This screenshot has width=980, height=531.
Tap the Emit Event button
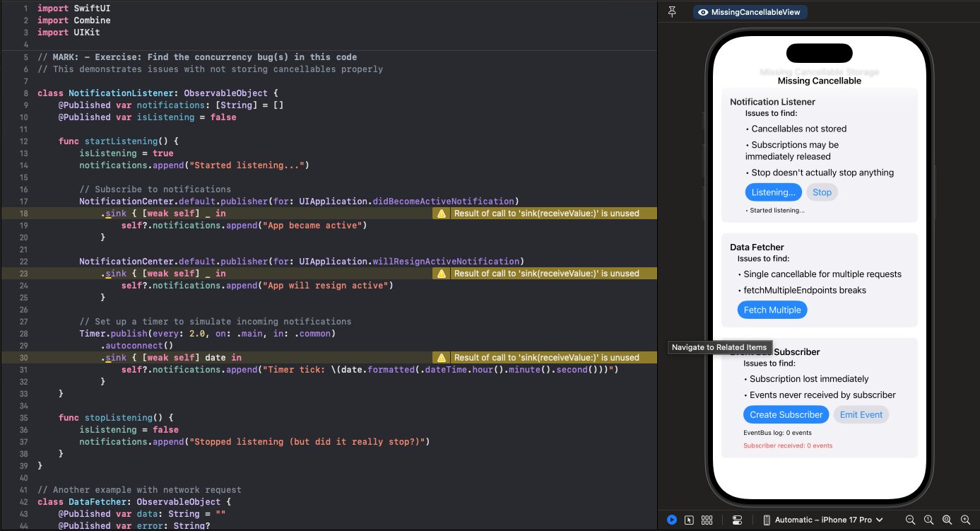(x=861, y=415)
